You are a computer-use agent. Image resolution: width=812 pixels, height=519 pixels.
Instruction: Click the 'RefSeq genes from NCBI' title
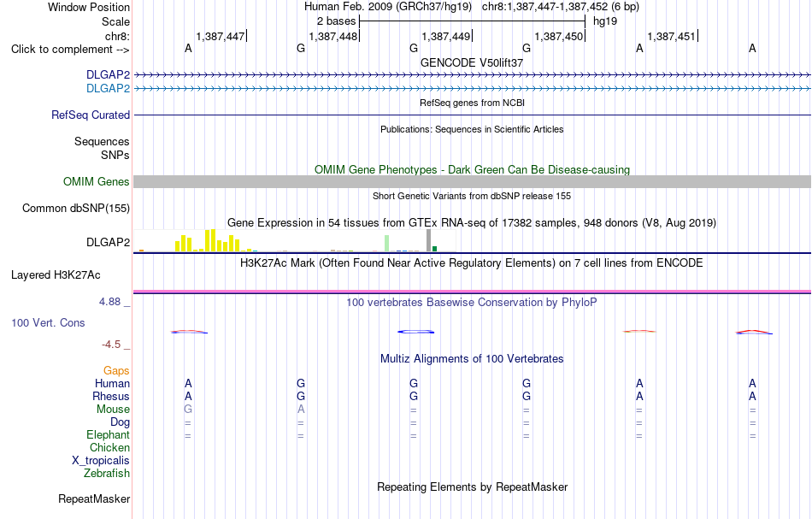(x=472, y=103)
